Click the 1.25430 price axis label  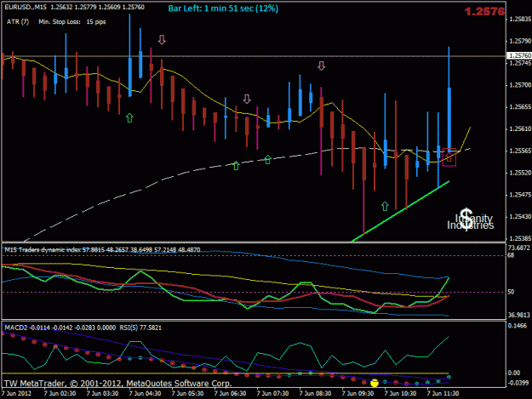[x=520, y=217]
